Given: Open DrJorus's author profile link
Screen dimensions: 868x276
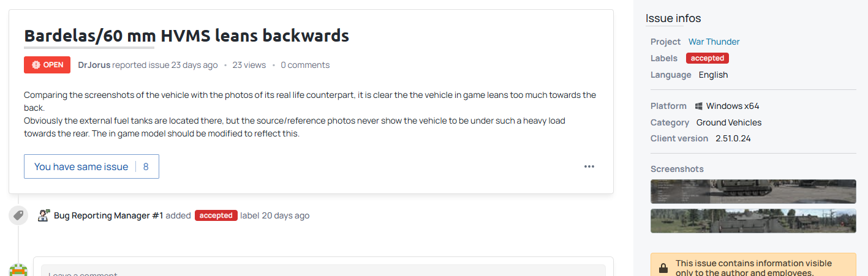Looking at the screenshot, I should (x=94, y=65).
